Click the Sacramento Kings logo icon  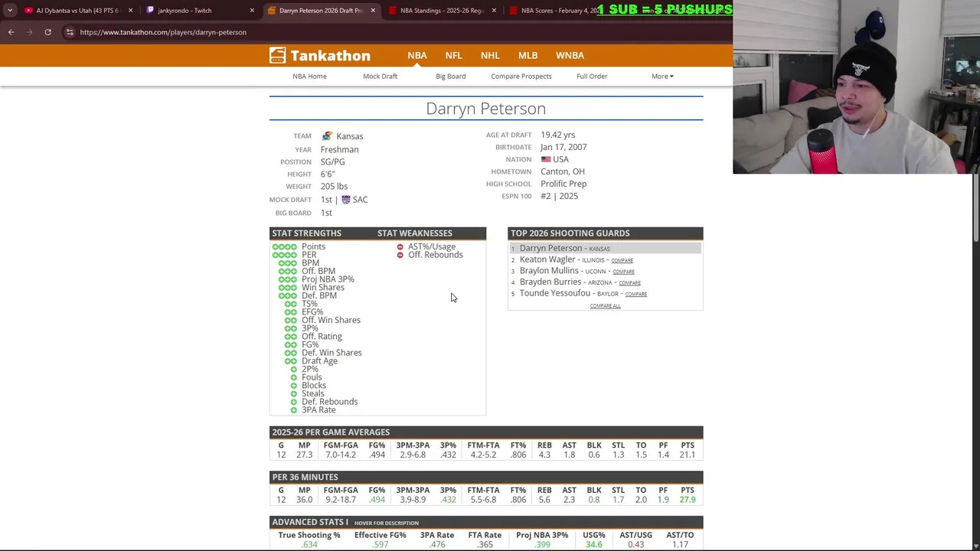pos(346,199)
